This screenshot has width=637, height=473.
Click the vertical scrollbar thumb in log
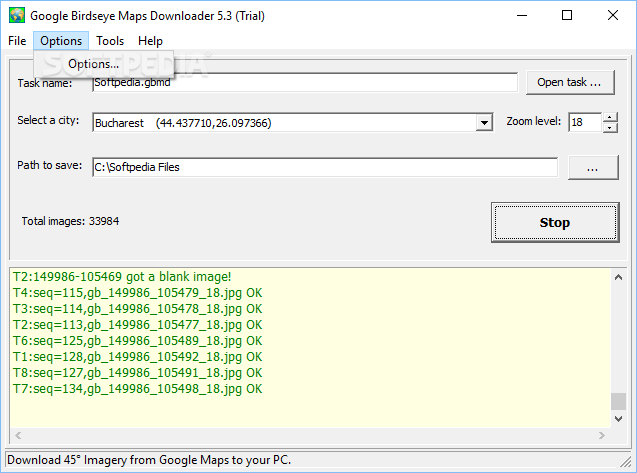tap(618, 401)
